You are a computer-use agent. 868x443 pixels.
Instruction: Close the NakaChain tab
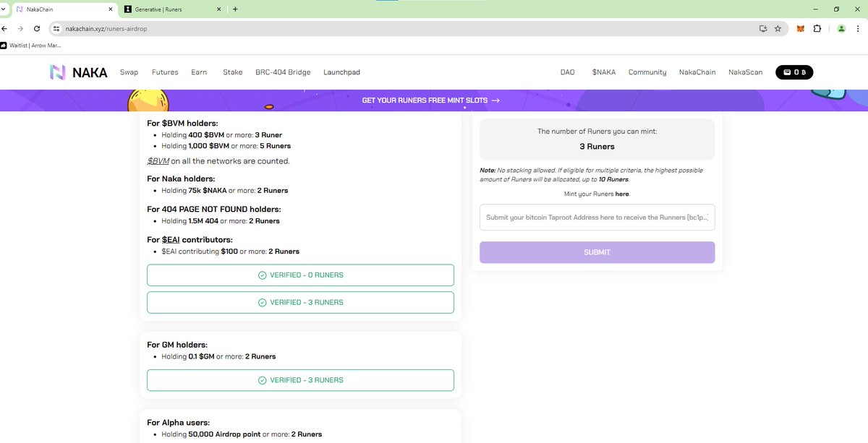click(111, 9)
